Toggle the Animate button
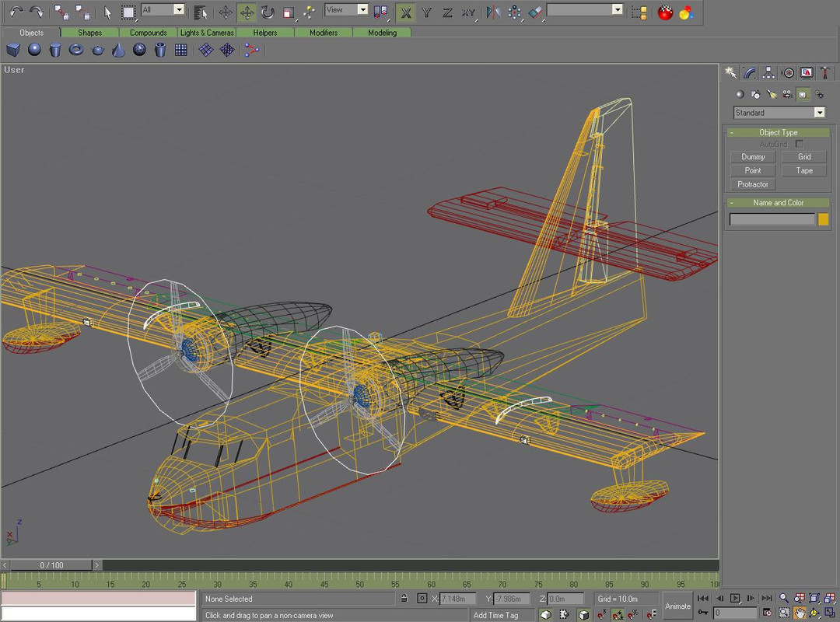840x622 pixels. (x=677, y=606)
